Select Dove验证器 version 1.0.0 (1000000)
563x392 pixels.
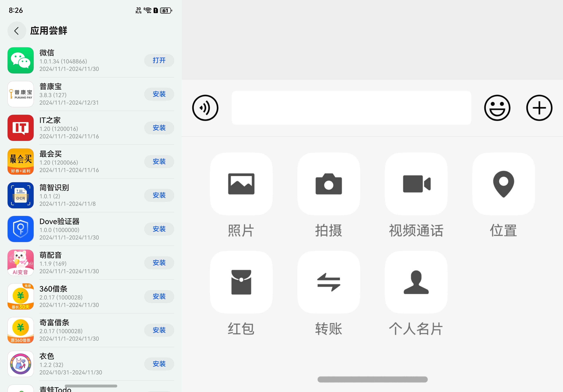(x=59, y=230)
